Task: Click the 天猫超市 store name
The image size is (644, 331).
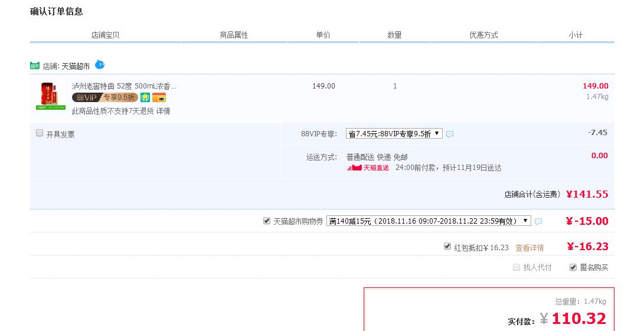Action: (76, 66)
